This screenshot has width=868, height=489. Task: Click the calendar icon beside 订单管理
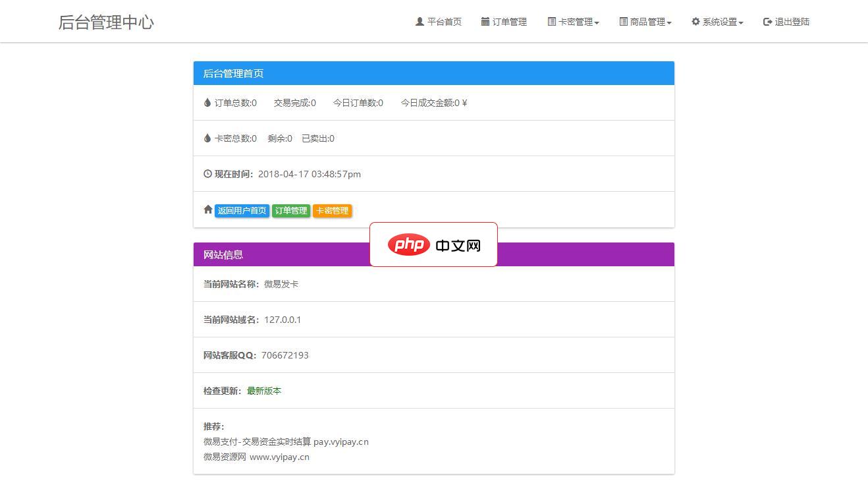click(485, 22)
